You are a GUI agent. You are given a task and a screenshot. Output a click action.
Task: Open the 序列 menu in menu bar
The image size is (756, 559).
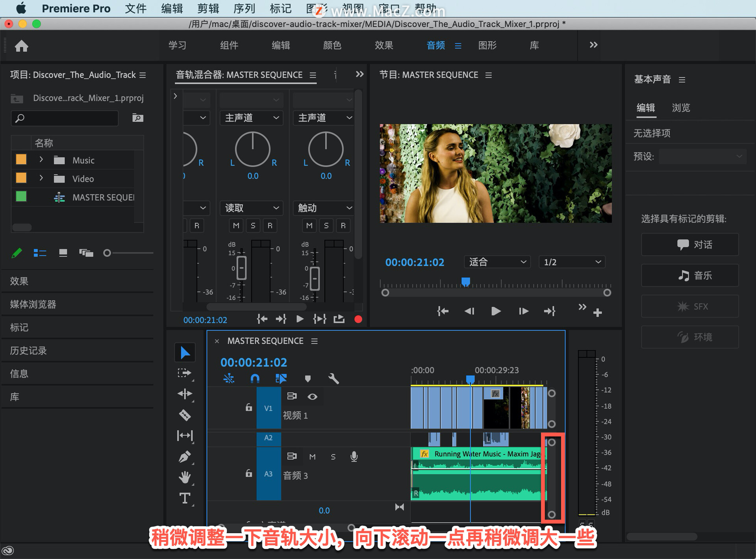[x=244, y=8]
